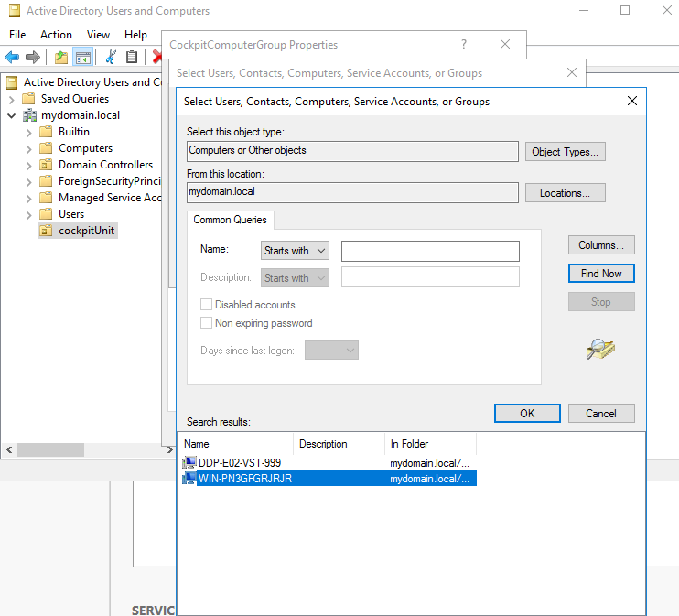This screenshot has width=679, height=616.
Task: Expand the Domain Controllers tree node
Action: [x=29, y=165]
